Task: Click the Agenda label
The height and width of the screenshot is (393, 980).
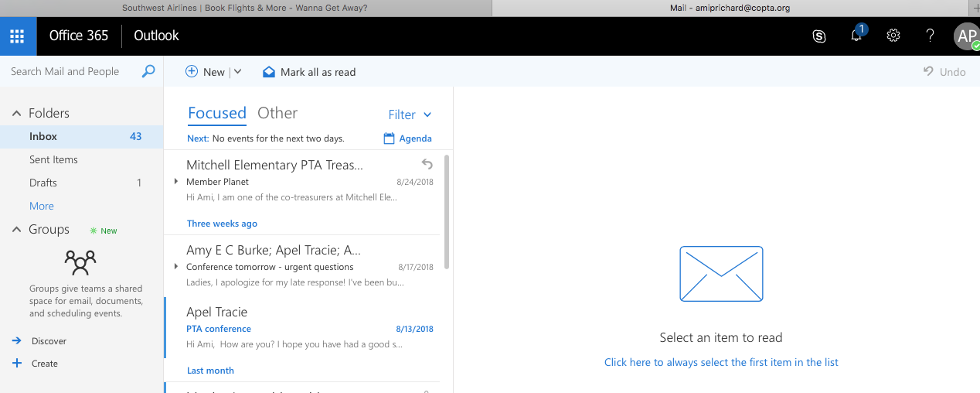Action: [416, 138]
